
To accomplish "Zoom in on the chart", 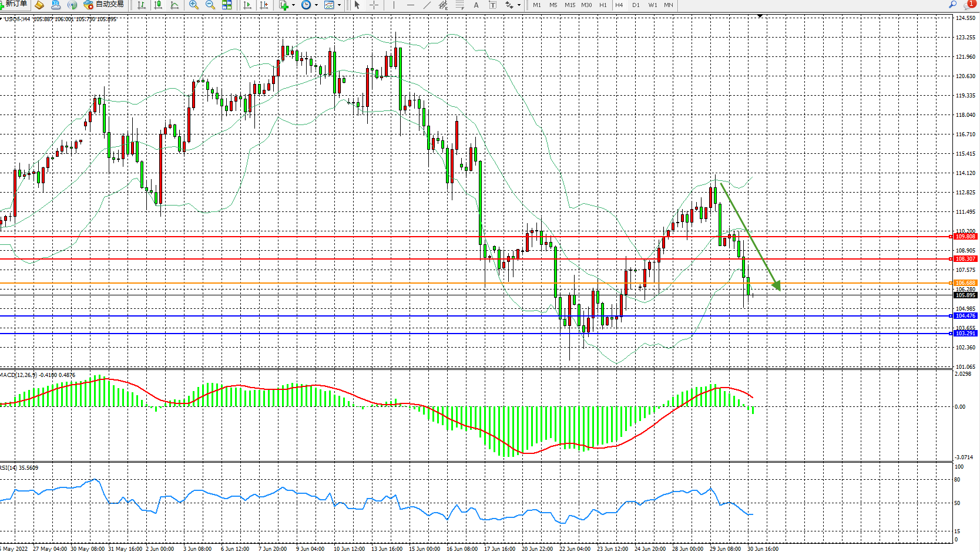I will pyautogui.click(x=193, y=5).
